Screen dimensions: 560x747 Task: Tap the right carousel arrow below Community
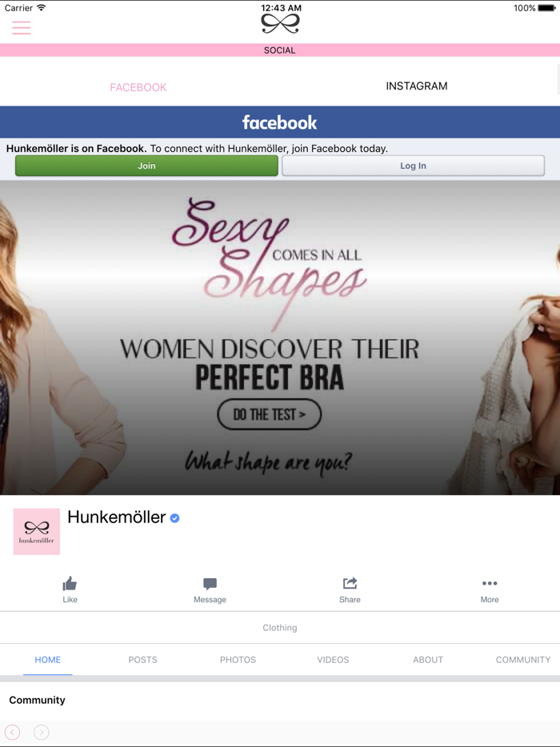[x=41, y=732]
